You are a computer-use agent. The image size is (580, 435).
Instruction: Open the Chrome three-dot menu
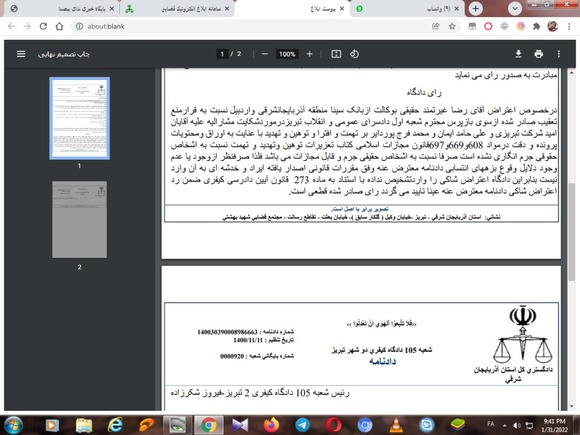coord(569,26)
